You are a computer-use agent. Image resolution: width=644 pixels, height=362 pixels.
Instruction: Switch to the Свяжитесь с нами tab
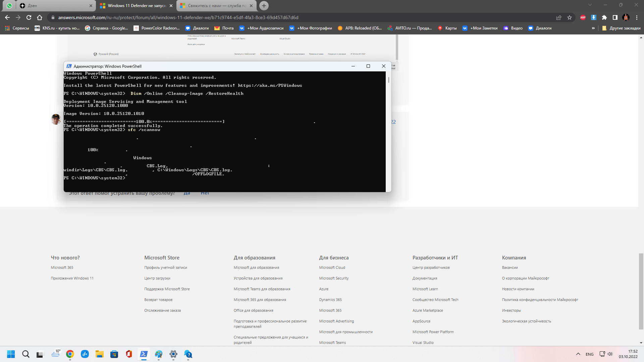(x=216, y=6)
